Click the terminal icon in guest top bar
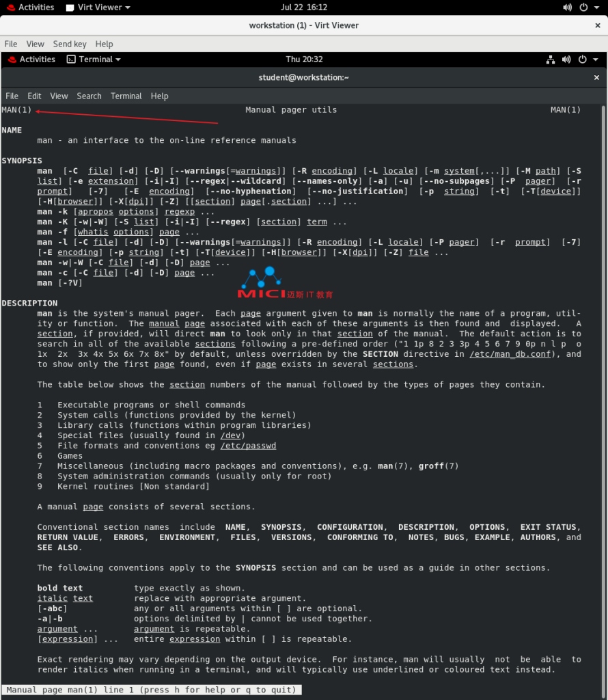This screenshot has width=608, height=700. 71,59
